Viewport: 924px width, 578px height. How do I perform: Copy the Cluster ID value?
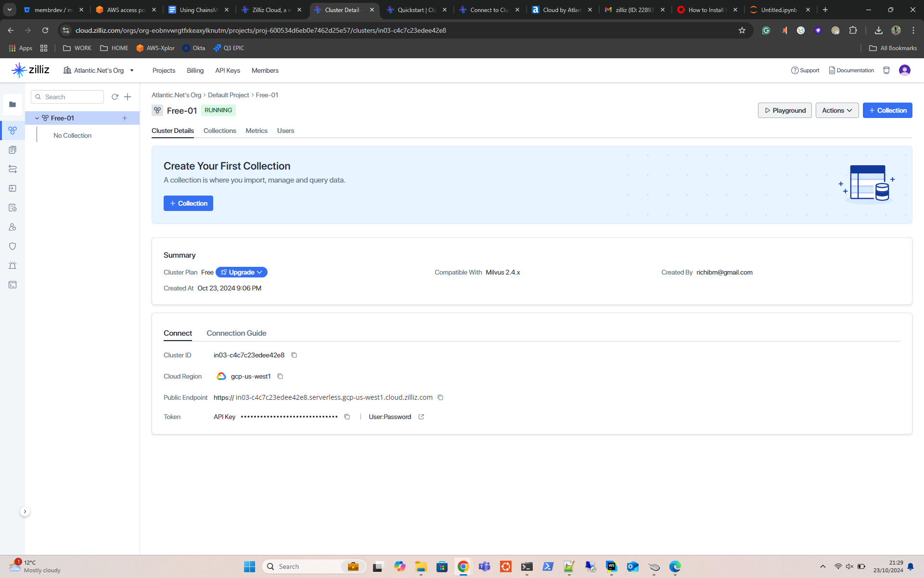294,355
